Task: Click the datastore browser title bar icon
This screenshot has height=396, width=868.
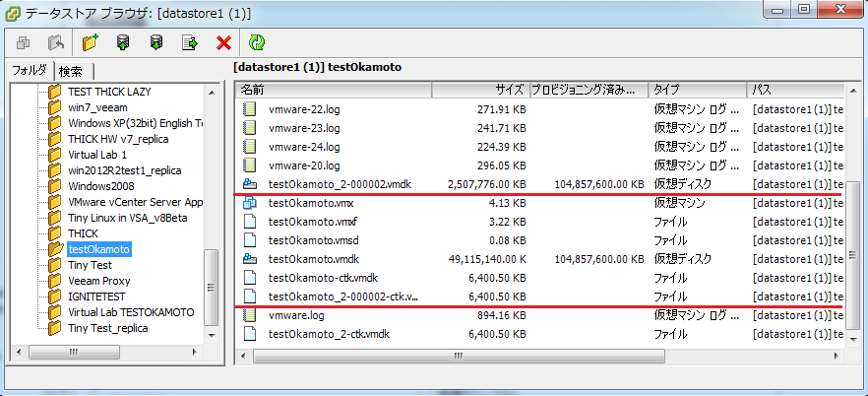Action: 12,12
